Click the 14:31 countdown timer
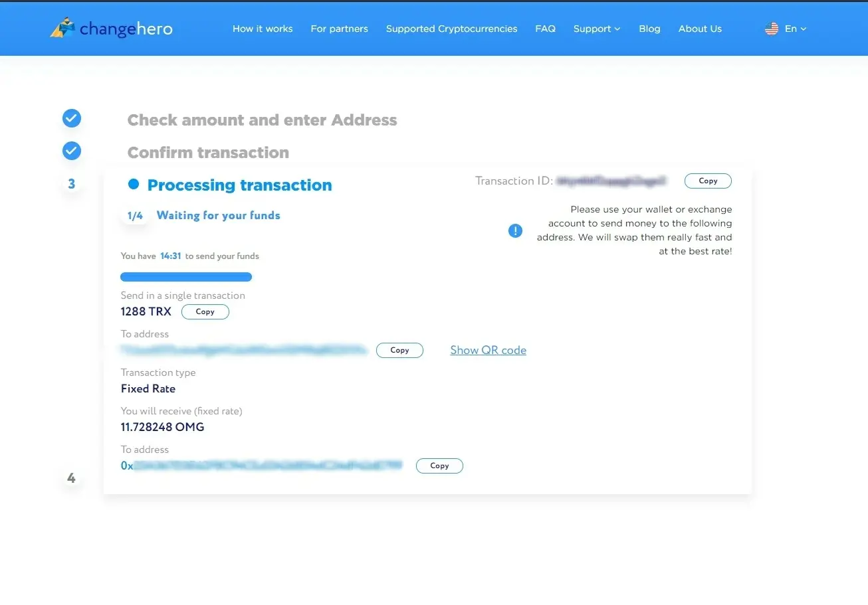The width and height of the screenshot is (868, 605). pyautogui.click(x=171, y=256)
